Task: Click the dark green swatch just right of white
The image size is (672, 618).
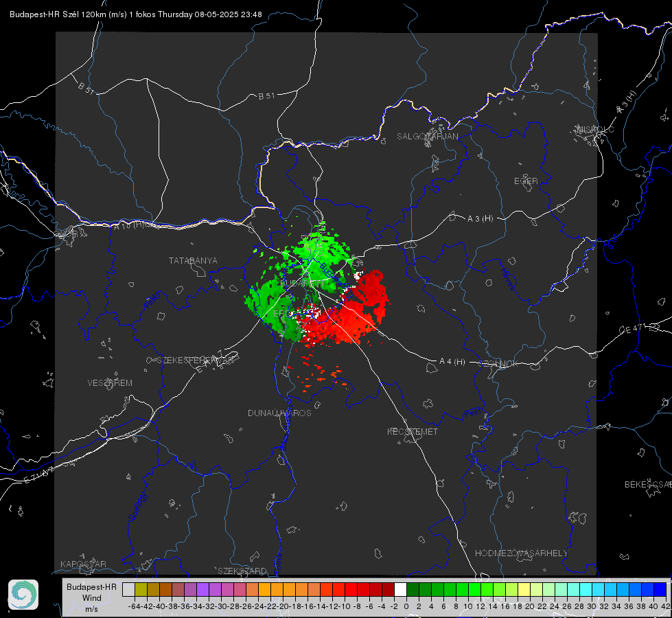Action: tap(413, 589)
